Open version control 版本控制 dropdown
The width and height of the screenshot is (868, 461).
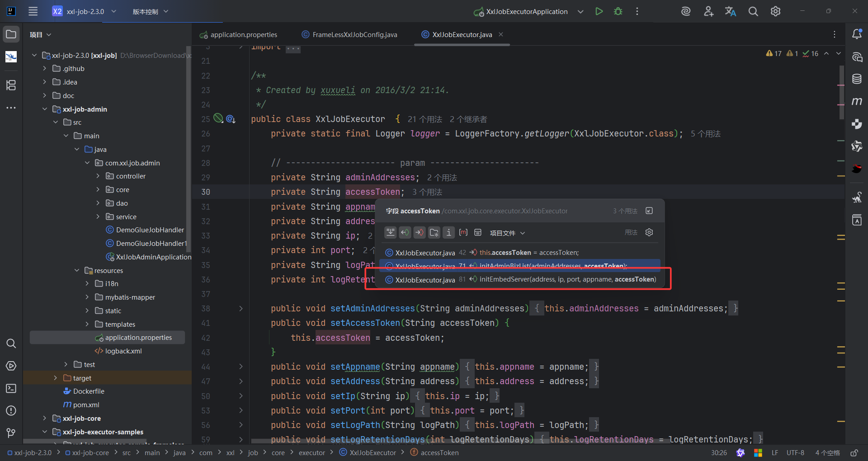tap(151, 11)
